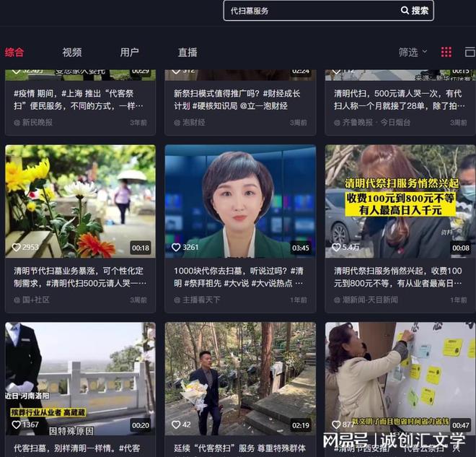
Task: Open the 筛选 filter dropdown
Action: (x=413, y=52)
